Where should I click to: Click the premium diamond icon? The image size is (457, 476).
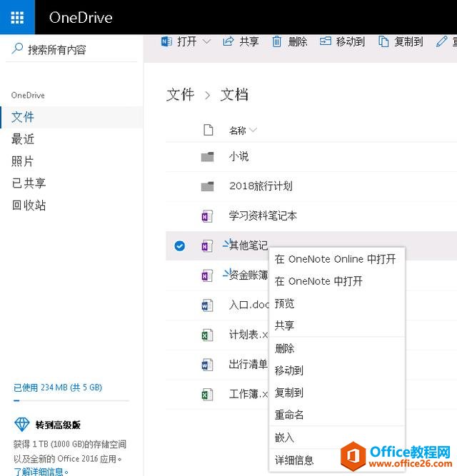tap(22, 425)
